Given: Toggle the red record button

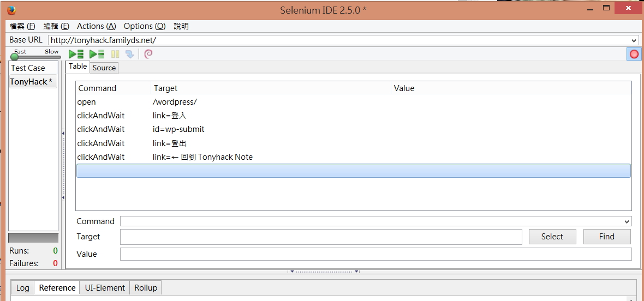Looking at the screenshot, I should 634,54.
